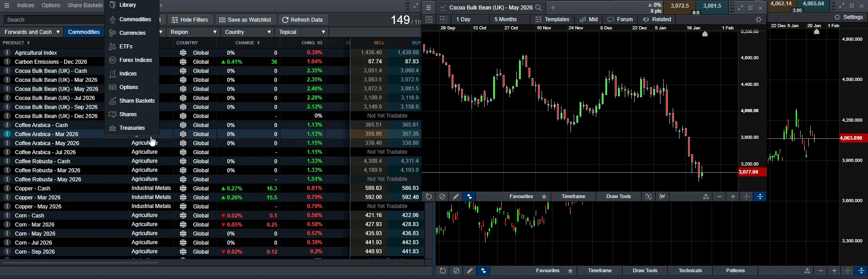Image resolution: width=868 pixels, height=279 pixels.
Task: Click the product list horizontal scrollbar
Action: point(80,263)
